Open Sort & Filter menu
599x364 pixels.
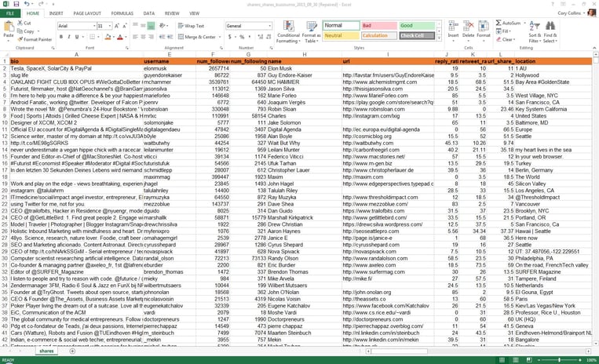534,31
